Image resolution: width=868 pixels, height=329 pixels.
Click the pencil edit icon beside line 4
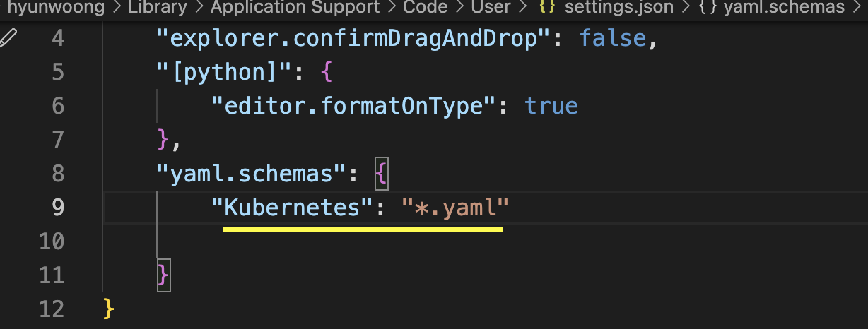8,37
